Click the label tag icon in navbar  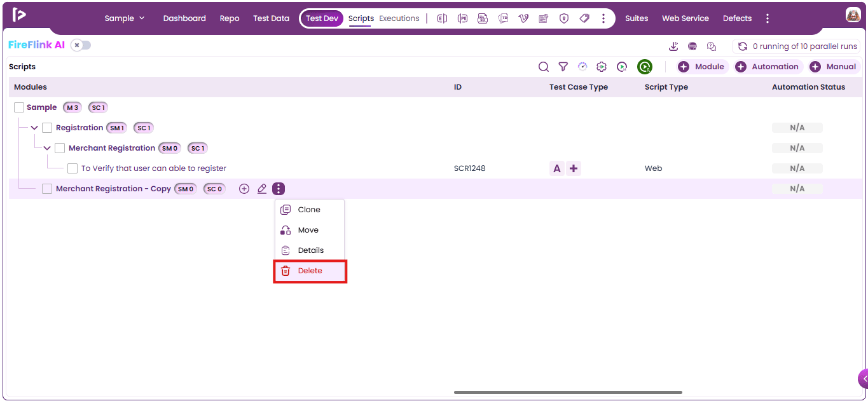584,18
